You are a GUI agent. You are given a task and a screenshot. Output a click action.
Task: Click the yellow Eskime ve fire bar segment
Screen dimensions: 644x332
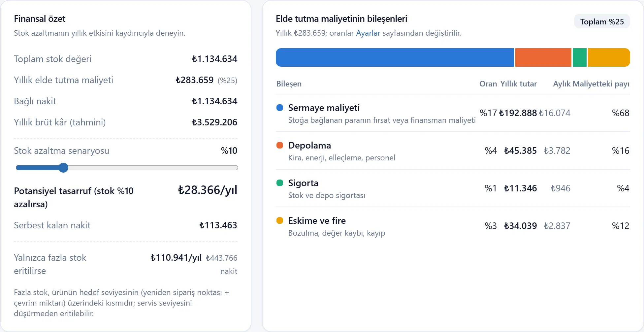pos(609,57)
